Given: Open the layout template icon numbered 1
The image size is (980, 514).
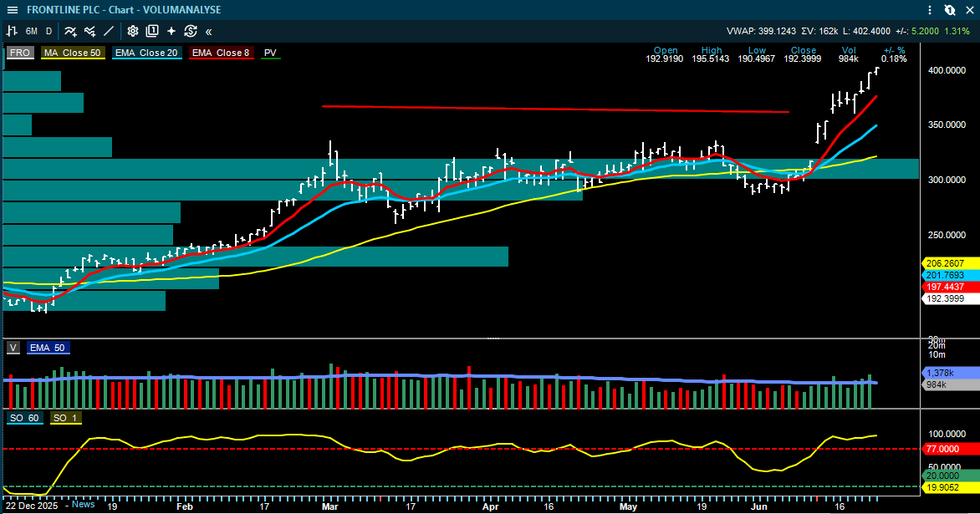Looking at the screenshot, I should 152,31.
